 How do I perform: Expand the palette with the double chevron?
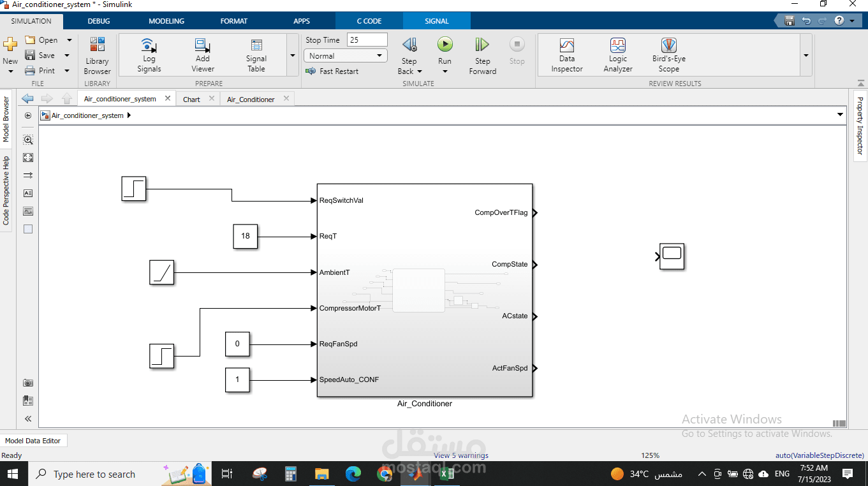coord(28,419)
